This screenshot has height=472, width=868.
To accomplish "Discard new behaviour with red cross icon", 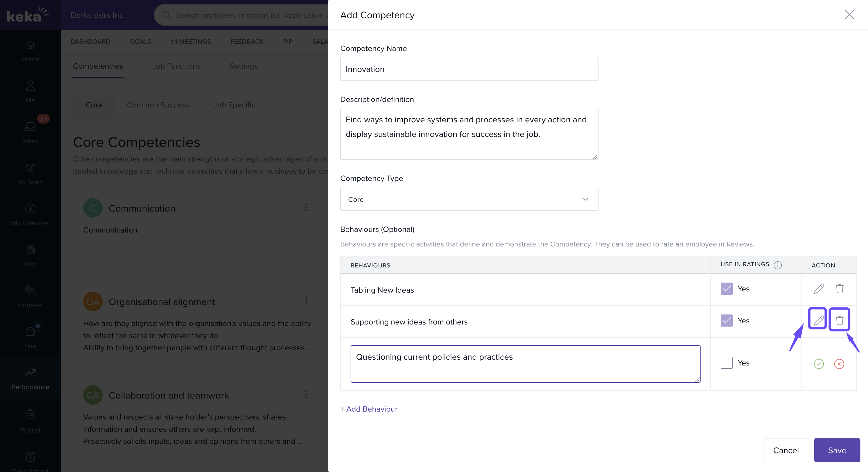I will click(x=839, y=364).
